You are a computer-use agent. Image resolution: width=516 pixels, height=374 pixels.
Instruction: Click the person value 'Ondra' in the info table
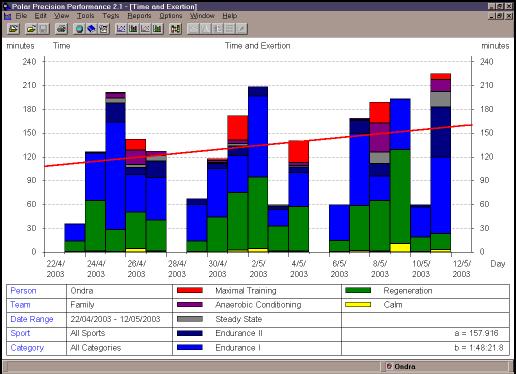[x=82, y=291]
